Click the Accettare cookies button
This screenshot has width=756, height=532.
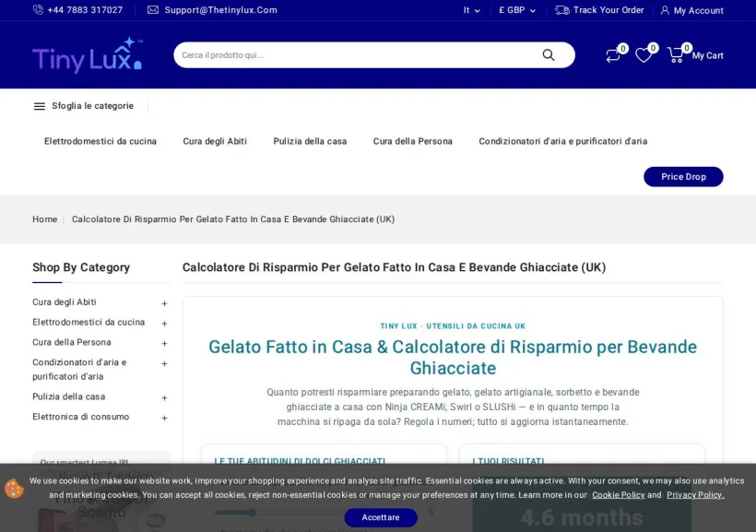[381, 517]
